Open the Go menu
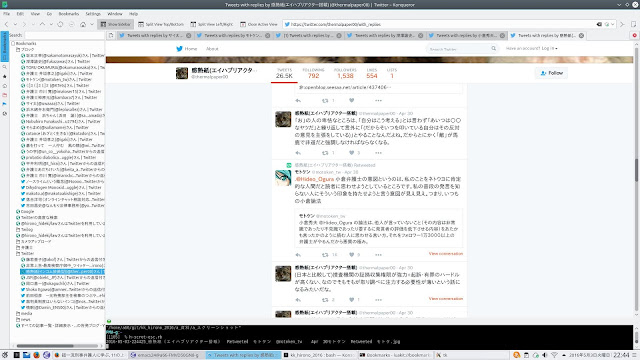The height and width of the screenshot is (360, 640). 49,13
